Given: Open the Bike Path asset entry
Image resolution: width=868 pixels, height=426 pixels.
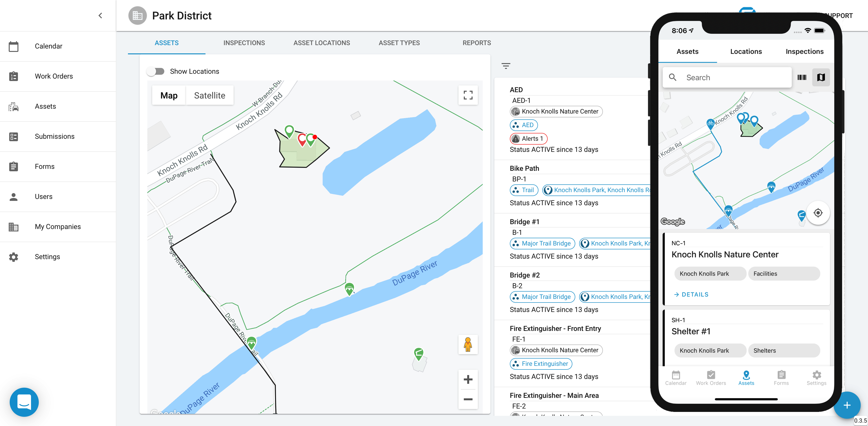Looking at the screenshot, I should [524, 168].
